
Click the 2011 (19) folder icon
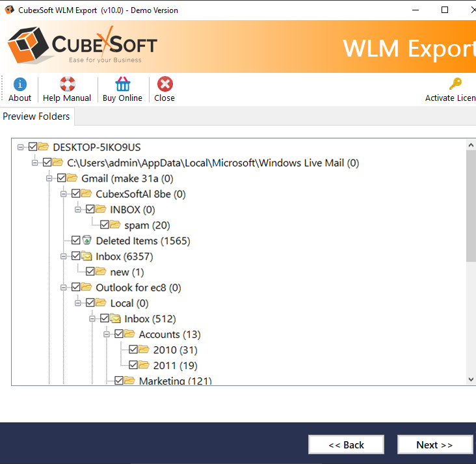[144, 364]
